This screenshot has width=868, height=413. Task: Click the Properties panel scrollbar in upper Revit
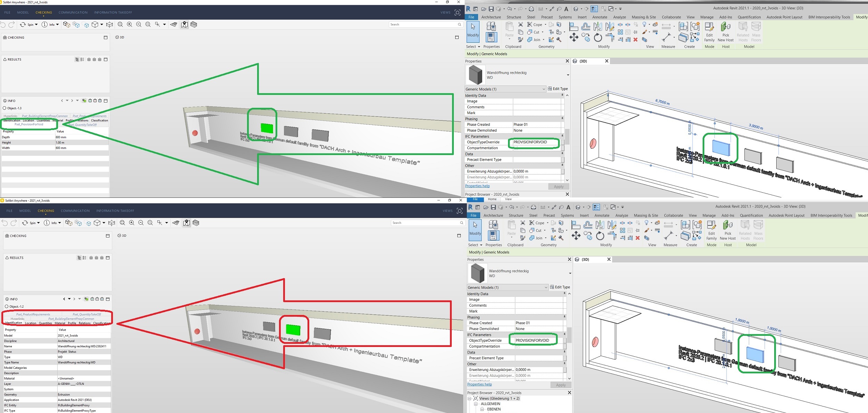click(x=567, y=137)
